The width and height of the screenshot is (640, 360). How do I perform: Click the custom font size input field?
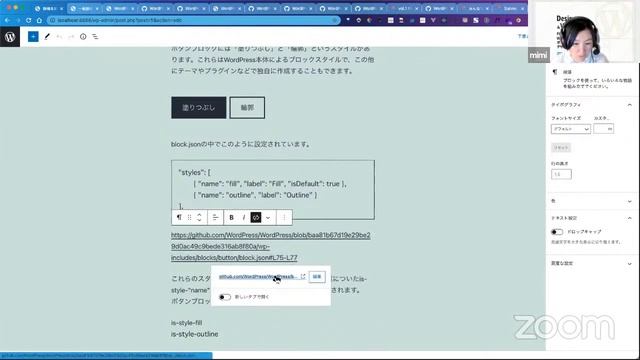tap(603, 129)
